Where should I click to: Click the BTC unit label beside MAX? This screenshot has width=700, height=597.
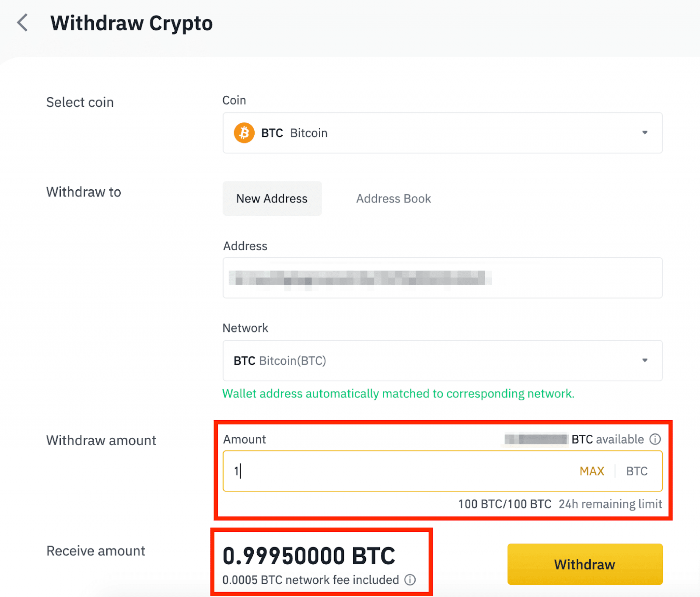pyautogui.click(x=637, y=471)
